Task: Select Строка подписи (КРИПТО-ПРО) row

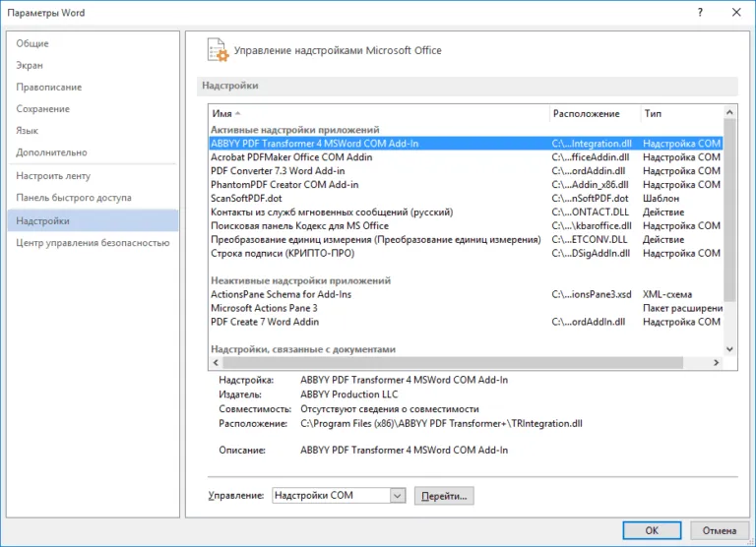Action: pos(466,254)
